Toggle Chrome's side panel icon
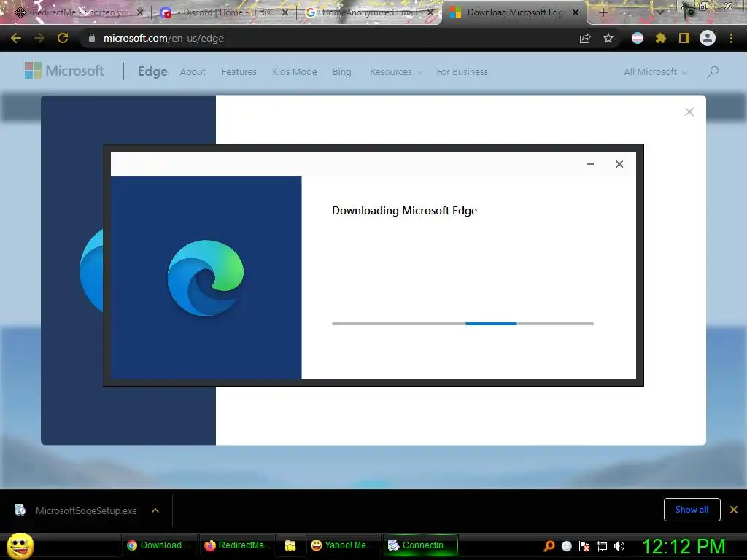 (x=684, y=38)
